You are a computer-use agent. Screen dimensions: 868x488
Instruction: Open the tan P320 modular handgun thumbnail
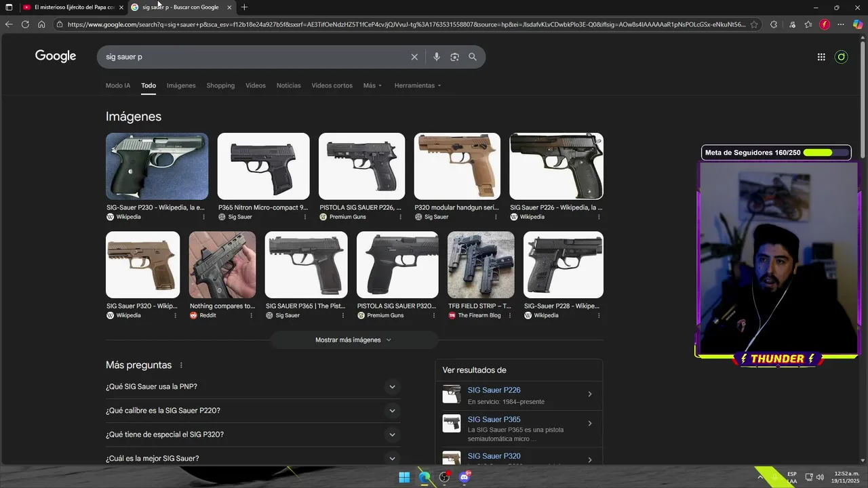457,166
